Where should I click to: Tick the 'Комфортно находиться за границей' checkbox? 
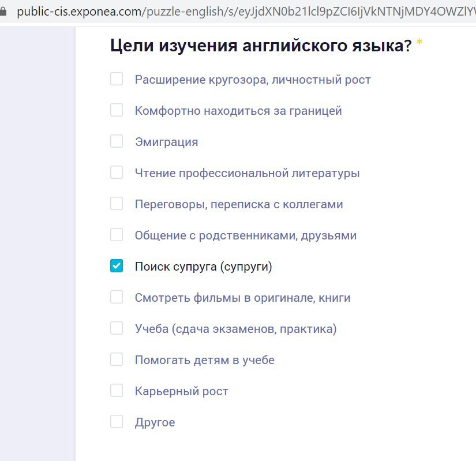117,110
